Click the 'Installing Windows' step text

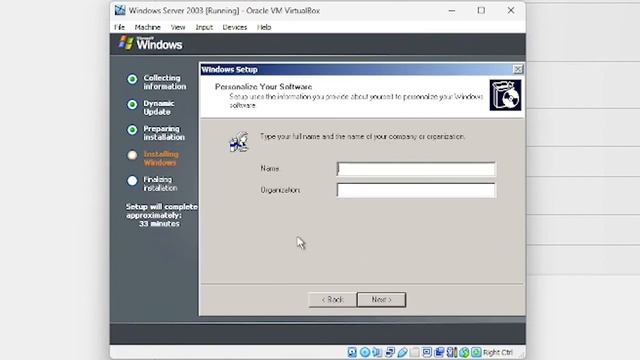161,158
